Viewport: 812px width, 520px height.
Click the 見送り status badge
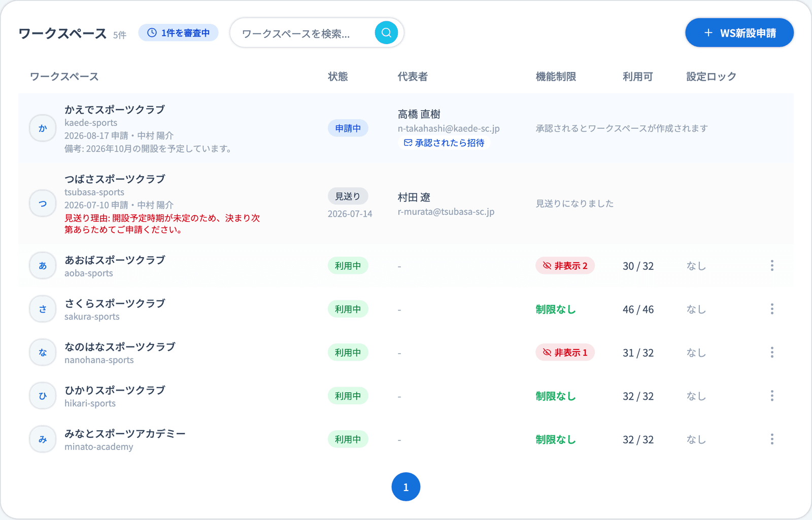348,196
